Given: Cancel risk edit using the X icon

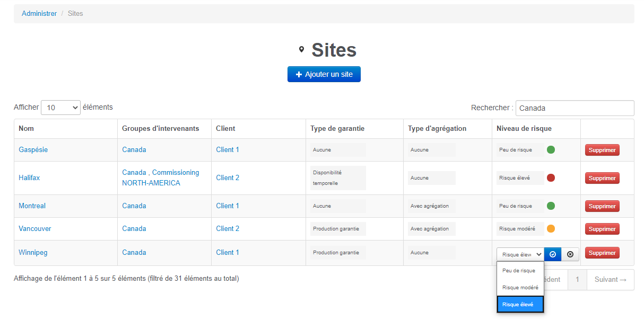Looking at the screenshot, I should coord(570,254).
